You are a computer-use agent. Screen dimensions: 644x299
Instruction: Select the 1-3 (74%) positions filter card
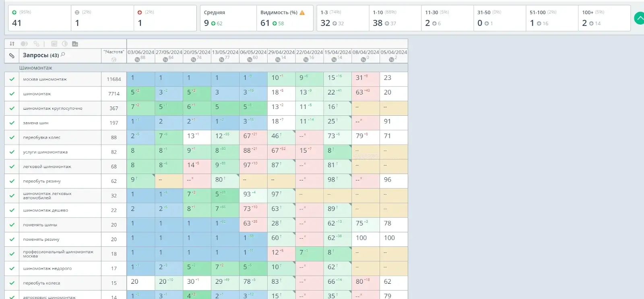343,18
